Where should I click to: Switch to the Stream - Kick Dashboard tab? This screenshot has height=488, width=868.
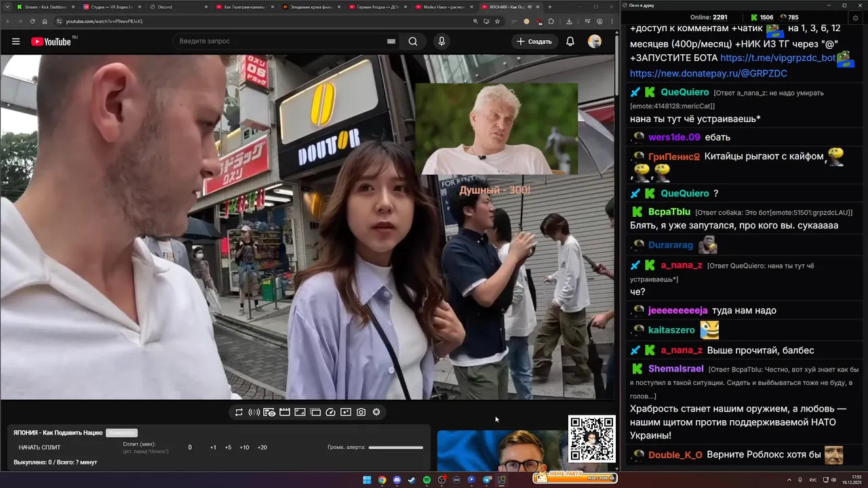[44, 7]
